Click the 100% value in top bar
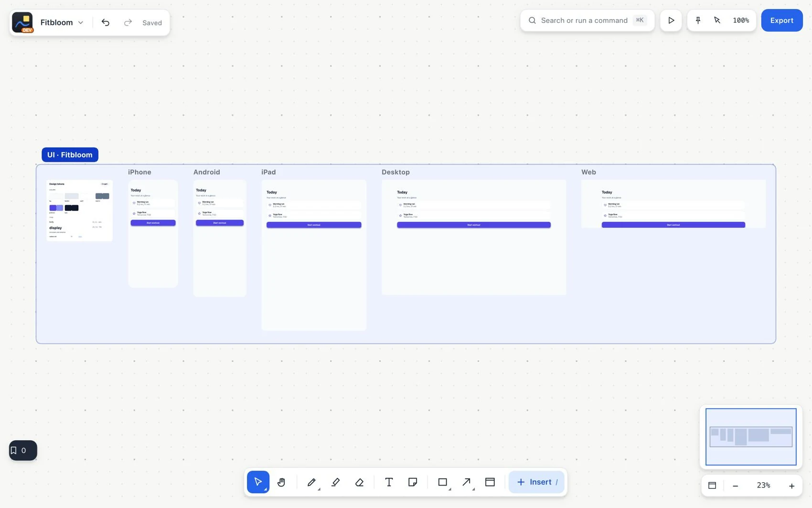The width and height of the screenshot is (812, 508). 741,21
